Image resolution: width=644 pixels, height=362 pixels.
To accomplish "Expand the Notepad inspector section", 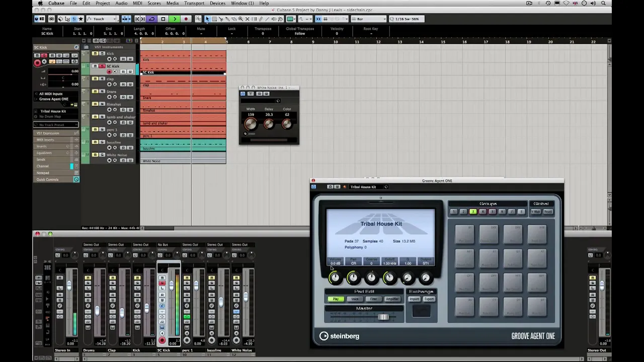I will 56,173.
